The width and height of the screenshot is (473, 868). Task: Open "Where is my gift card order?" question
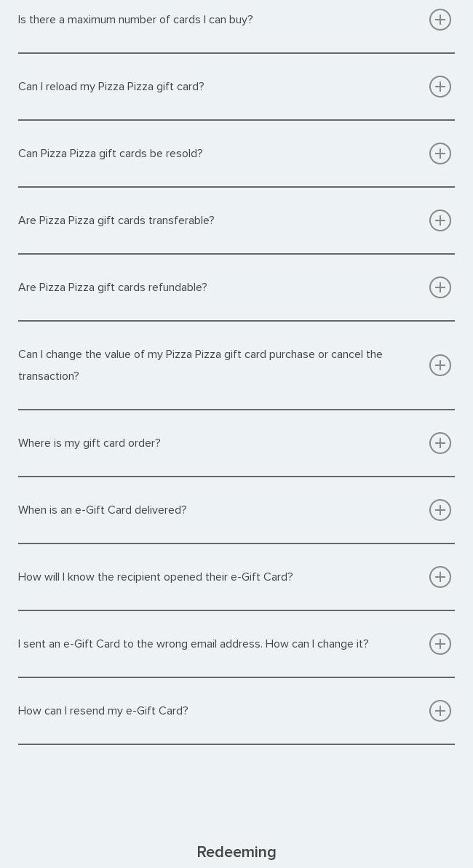(90, 443)
